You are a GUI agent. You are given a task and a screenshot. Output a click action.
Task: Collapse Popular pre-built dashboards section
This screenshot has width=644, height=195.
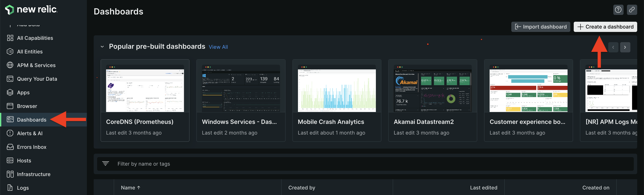tap(102, 47)
